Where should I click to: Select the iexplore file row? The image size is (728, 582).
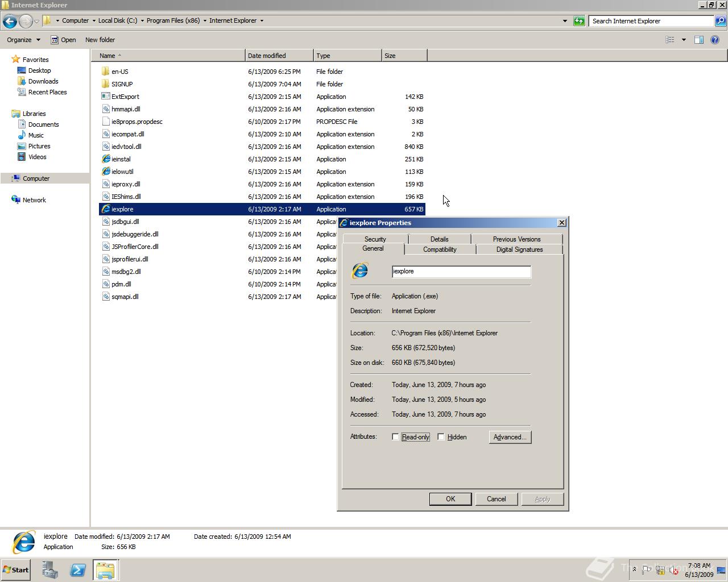click(262, 209)
